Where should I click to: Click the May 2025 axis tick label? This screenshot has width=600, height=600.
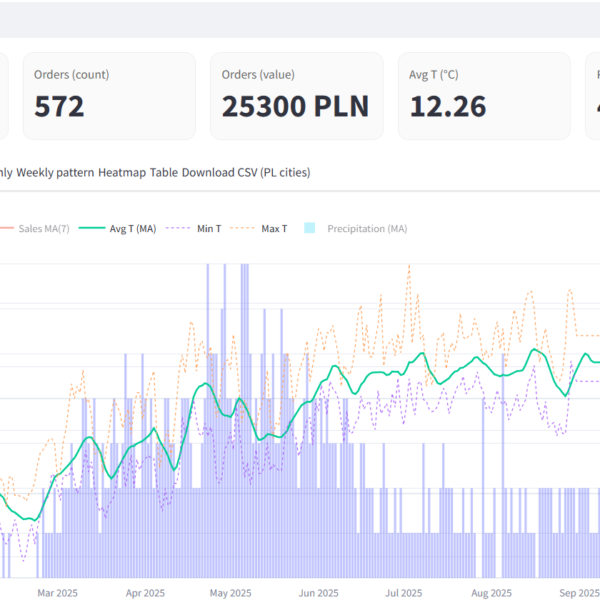232,592
